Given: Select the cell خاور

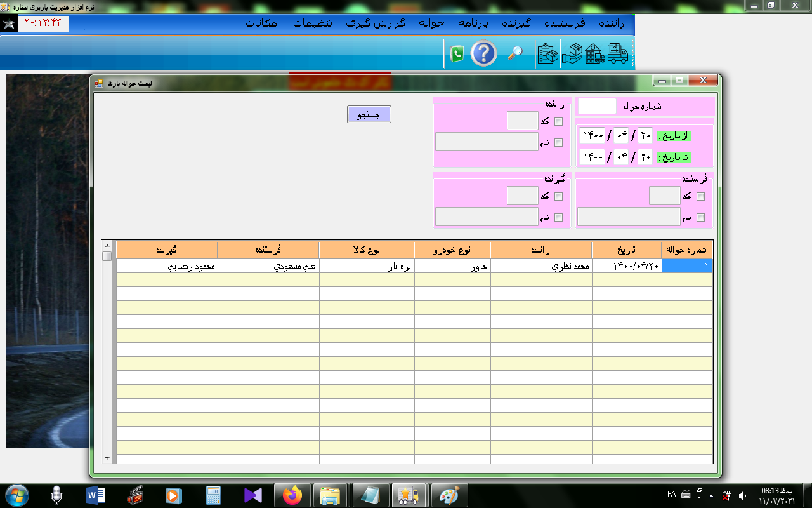Looking at the screenshot, I should pyautogui.click(x=453, y=266).
